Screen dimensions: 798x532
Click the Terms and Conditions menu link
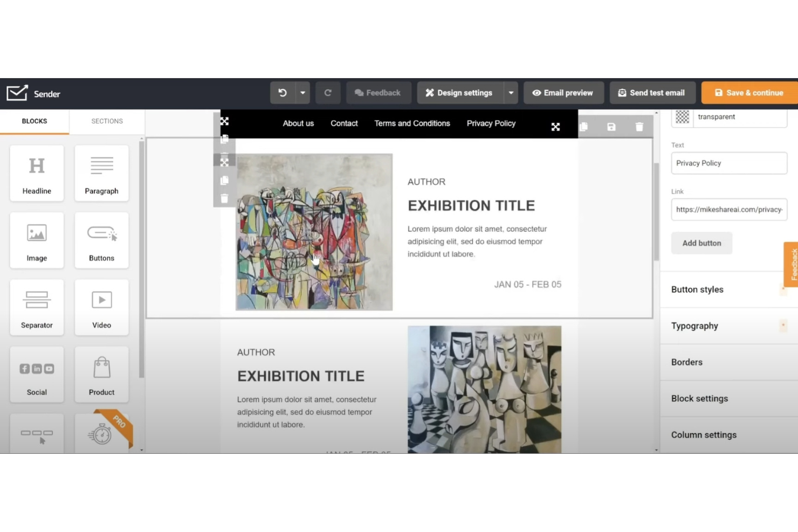pos(412,123)
